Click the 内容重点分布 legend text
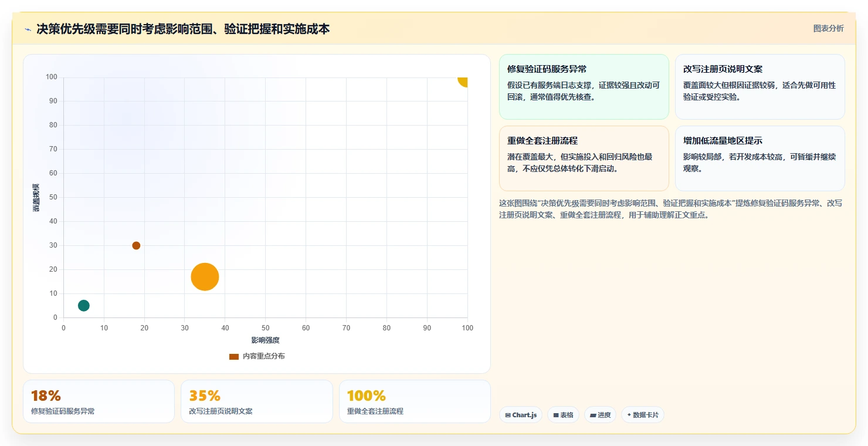Viewport: 868px width, 446px height. [264, 356]
